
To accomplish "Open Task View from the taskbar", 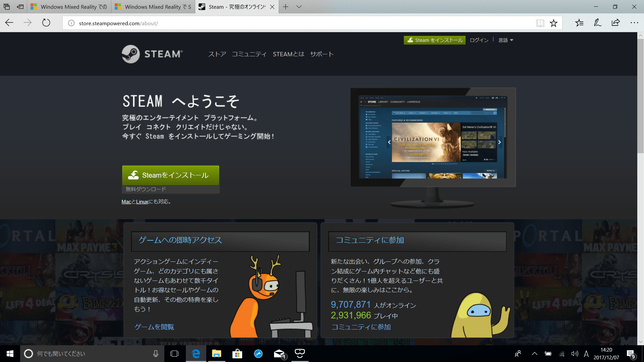I will 174,354.
